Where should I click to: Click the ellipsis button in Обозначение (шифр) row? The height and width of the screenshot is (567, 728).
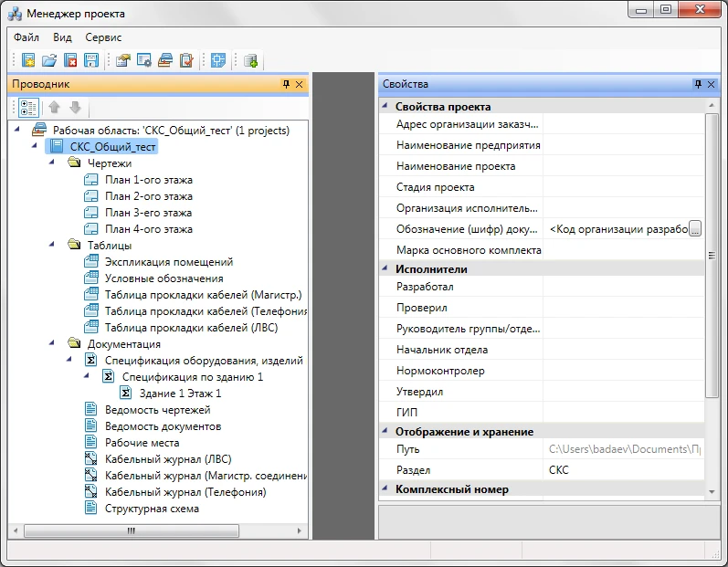[695, 229]
